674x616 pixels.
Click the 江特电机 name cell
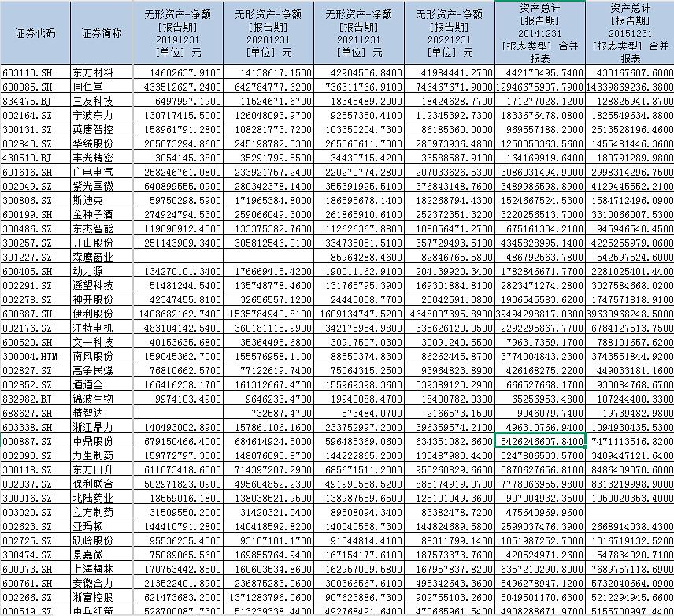point(102,328)
